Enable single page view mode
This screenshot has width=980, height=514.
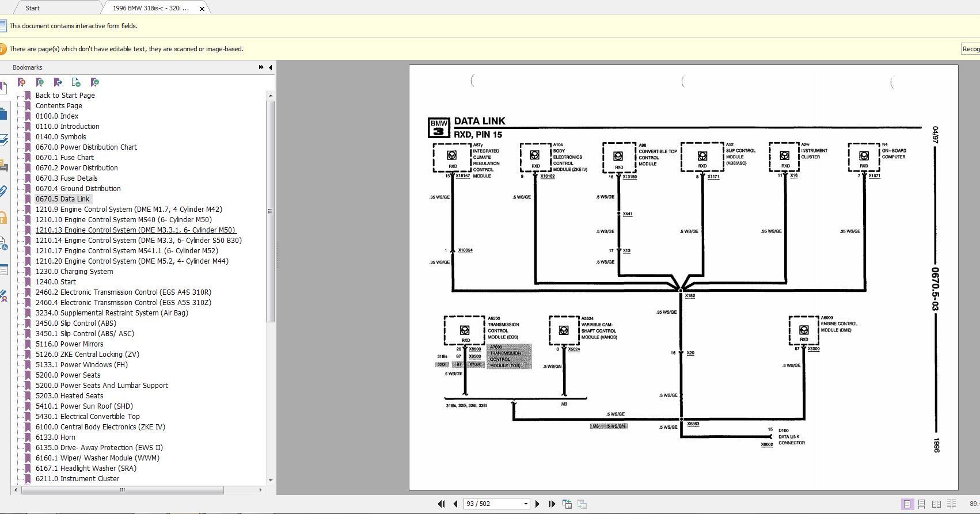coord(907,504)
